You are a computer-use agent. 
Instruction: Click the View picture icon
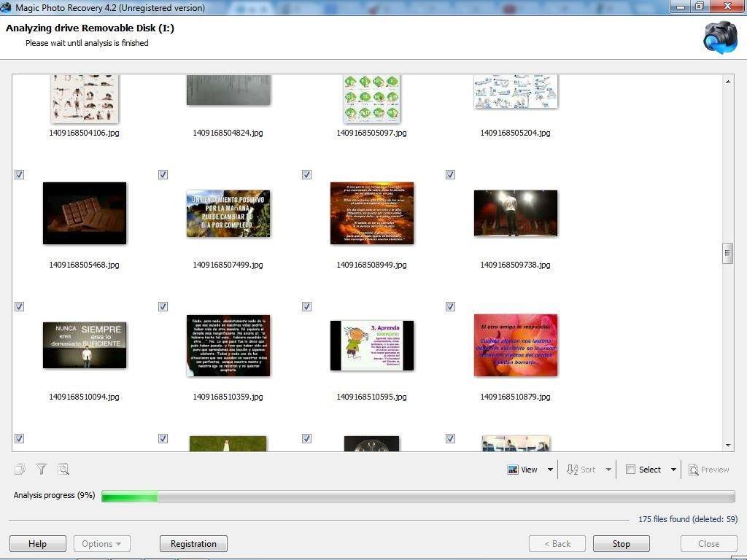click(x=513, y=470)
